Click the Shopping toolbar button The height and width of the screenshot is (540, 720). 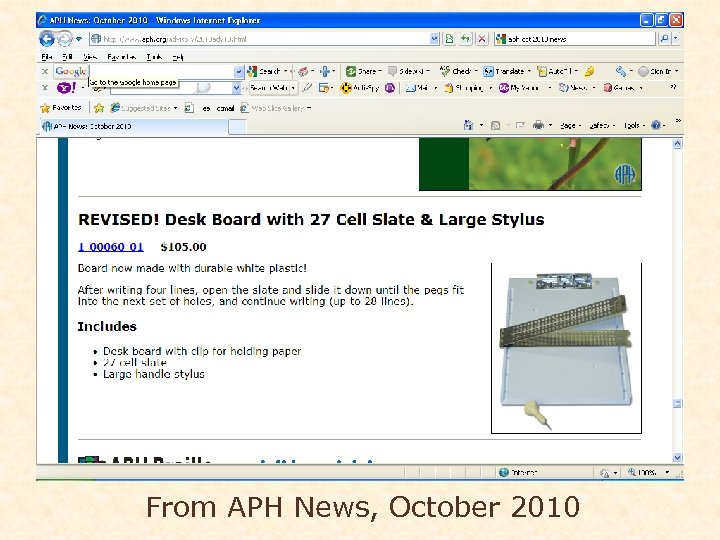point(464,87)
